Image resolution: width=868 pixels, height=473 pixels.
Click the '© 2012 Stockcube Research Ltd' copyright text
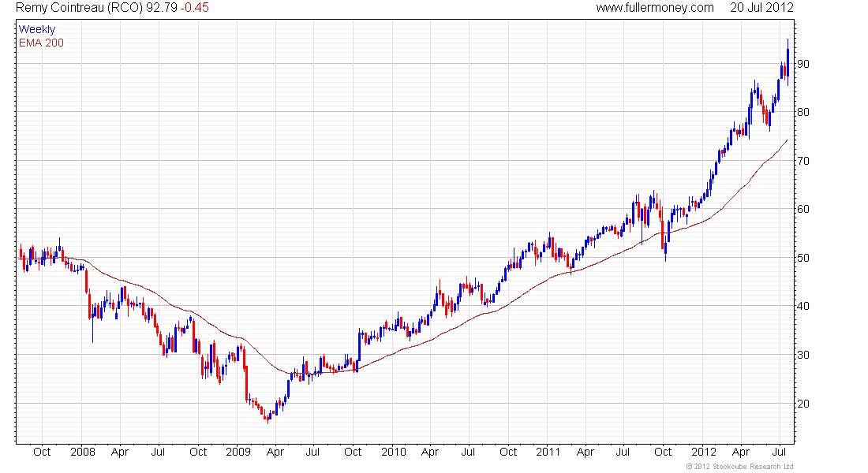tap(739, 467)
